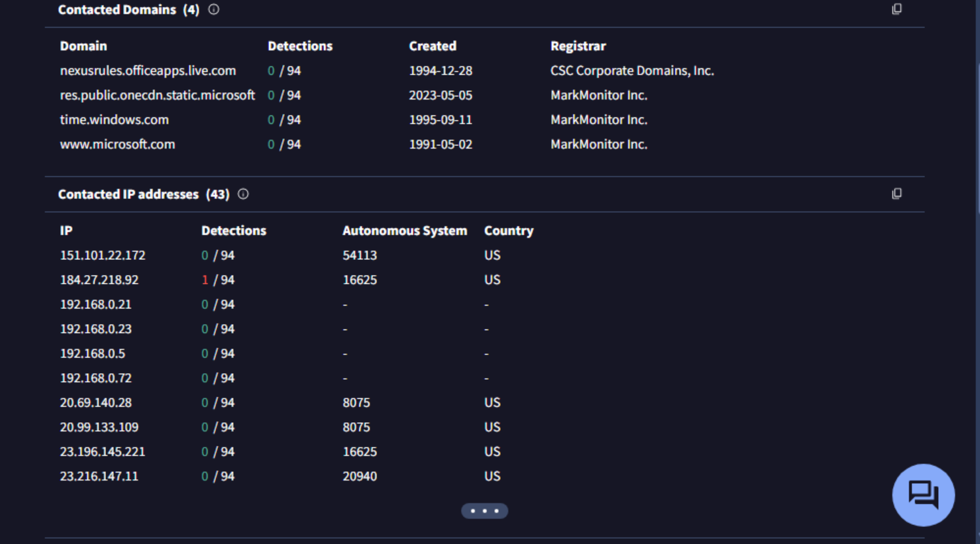Viewport: 980px width, 544px height.
Task: Open IP address 184.27.218.92
Action: click(100, 280)
